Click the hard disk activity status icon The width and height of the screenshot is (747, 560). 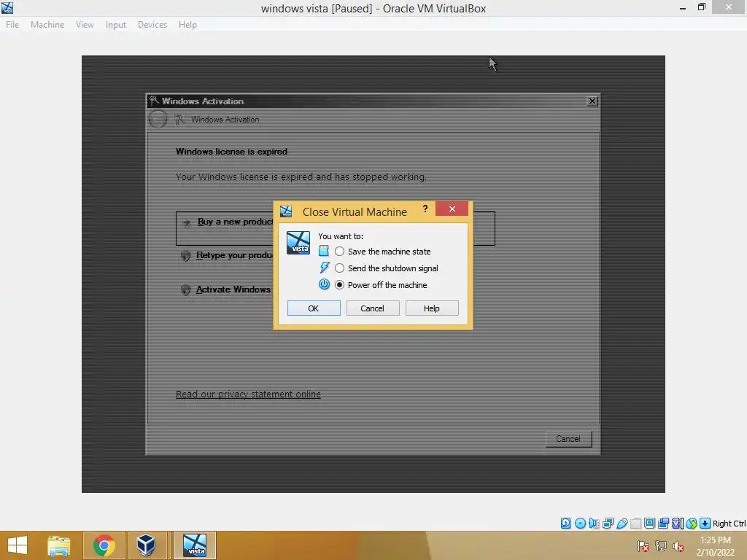[x=565, y=524]
